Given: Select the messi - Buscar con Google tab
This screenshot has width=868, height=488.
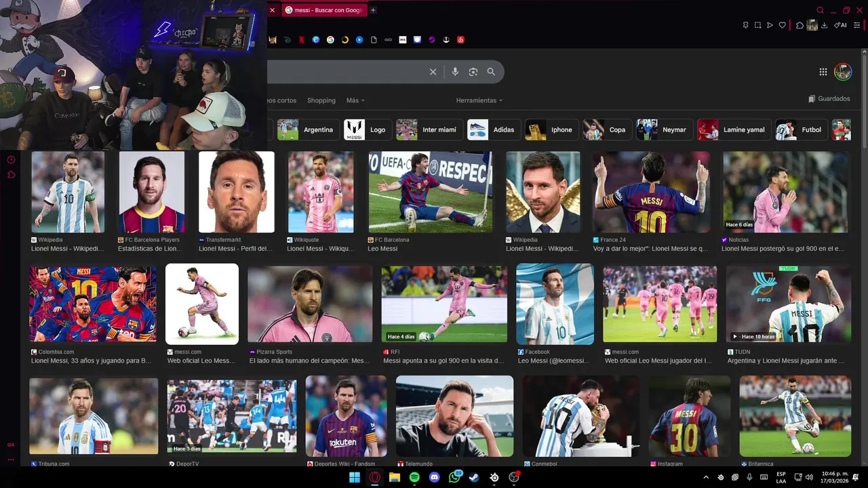Looking at the screenshot, I should [x=324, y=10].
